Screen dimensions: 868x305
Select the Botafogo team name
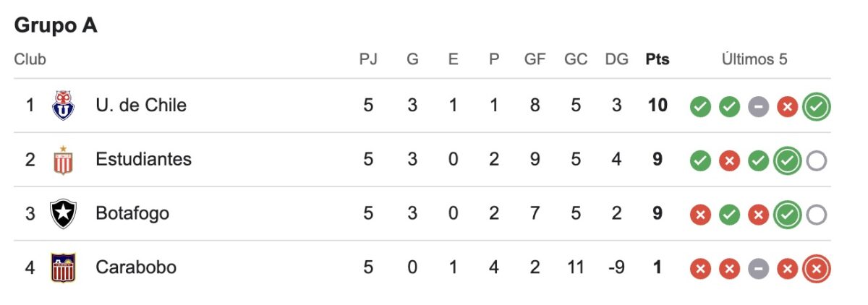point(132,214)
